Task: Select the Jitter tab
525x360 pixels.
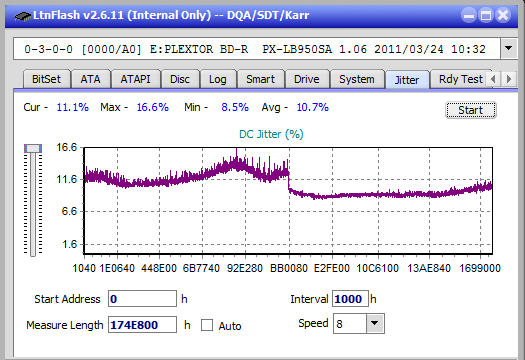Action: pyautogui.click(x=407, y=80)
